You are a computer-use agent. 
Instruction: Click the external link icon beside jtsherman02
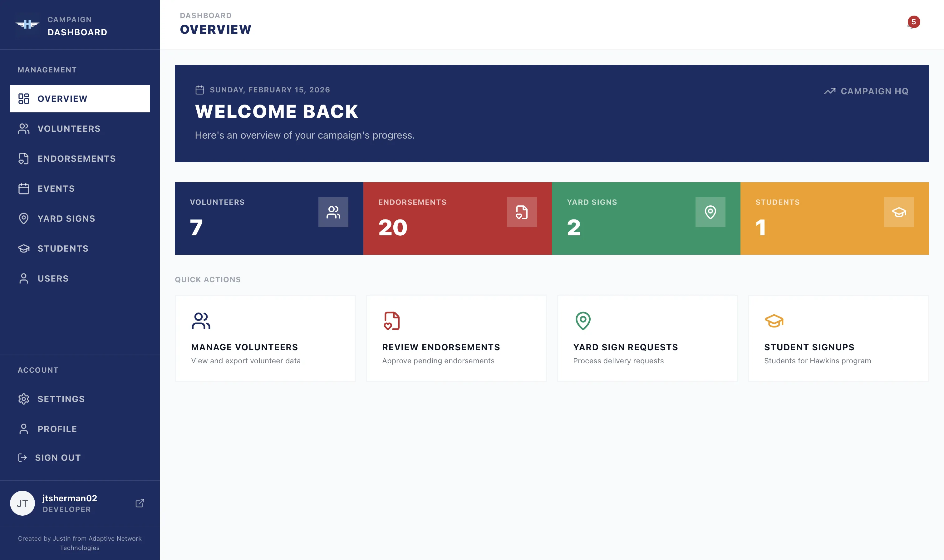[x=140, y=503]
